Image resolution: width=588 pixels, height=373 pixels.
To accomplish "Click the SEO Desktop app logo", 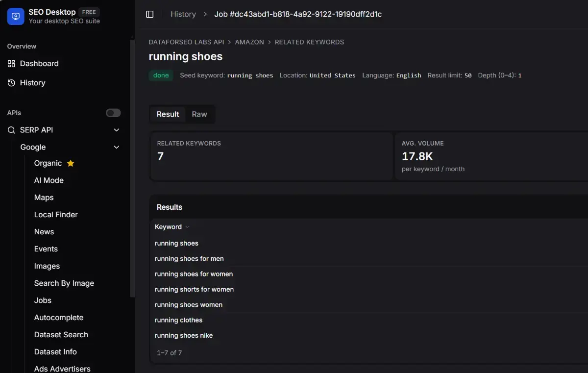I will (15, 16).
